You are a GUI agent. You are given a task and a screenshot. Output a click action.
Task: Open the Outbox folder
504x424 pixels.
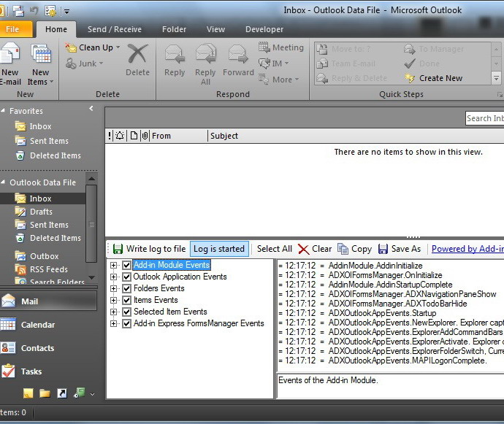[x=45, y=256]
